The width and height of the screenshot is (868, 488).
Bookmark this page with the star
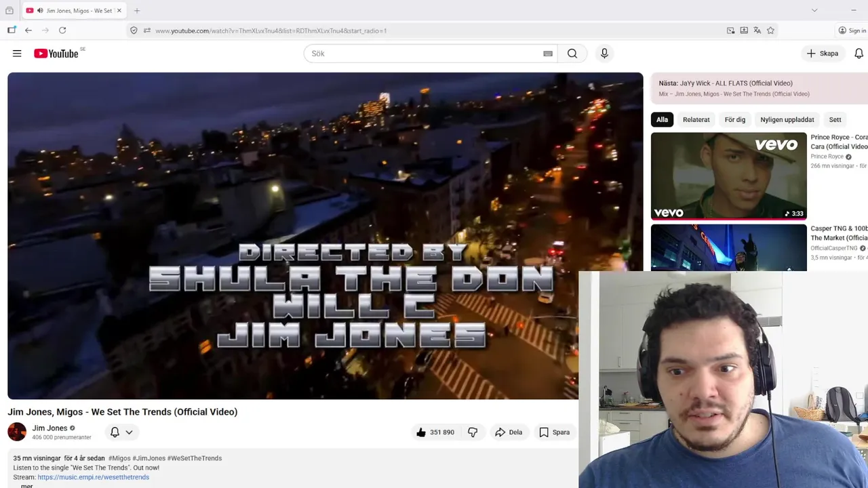click(770, 30)
